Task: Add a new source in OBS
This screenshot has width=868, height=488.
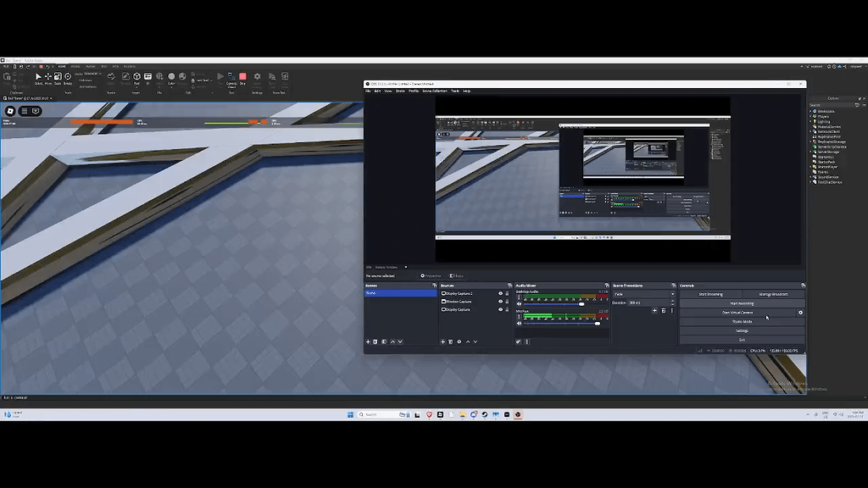Action: (x=442, y=342)
